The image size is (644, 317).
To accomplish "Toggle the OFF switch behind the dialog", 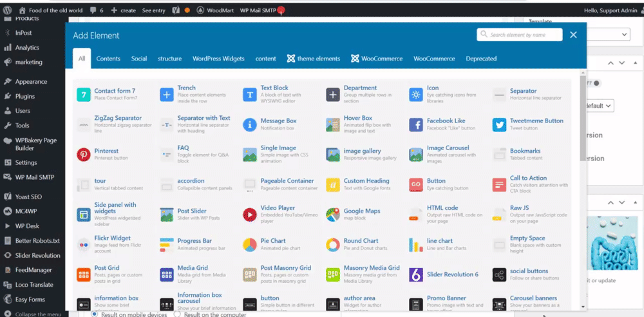I will (x=594, y=83).
